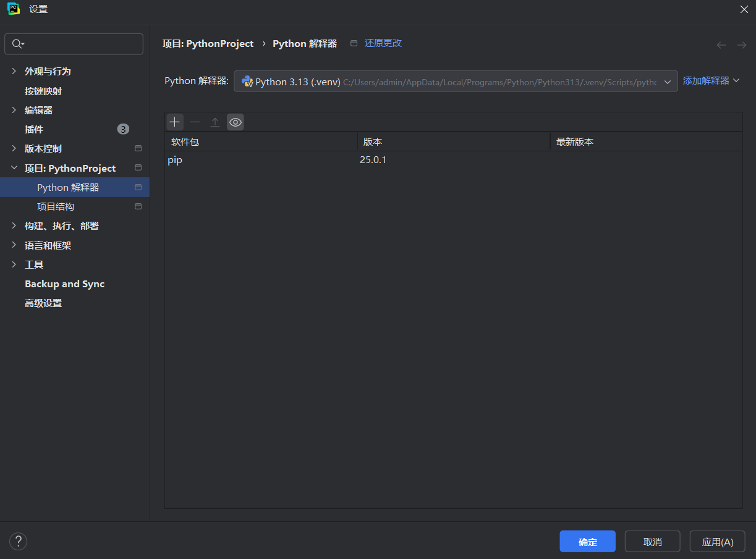Collapse the 项目: PythonProject section
The height and width of the screenshot is (559, 756).
tap(14, 168)
